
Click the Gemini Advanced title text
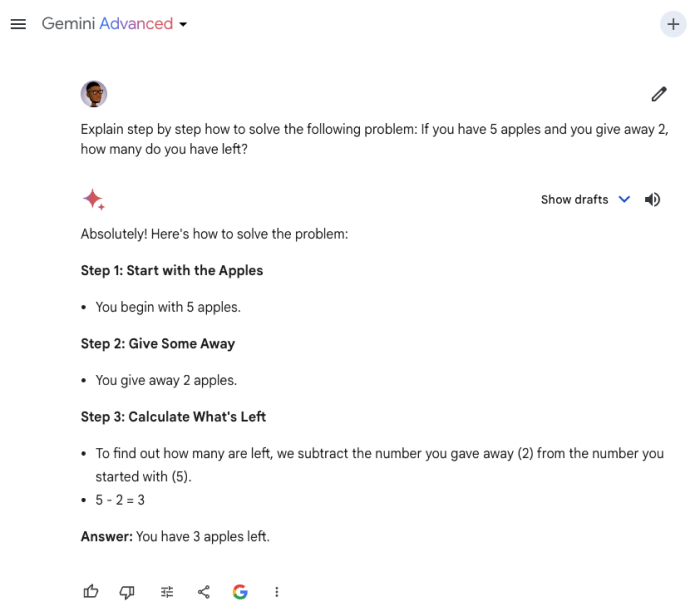(107, 23)
